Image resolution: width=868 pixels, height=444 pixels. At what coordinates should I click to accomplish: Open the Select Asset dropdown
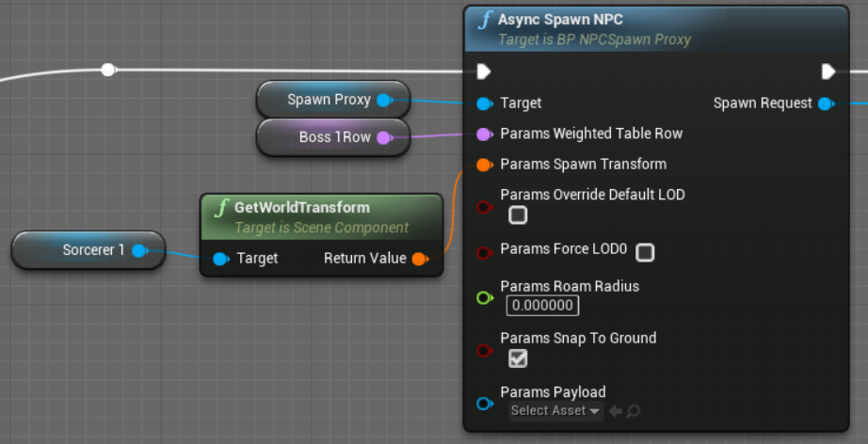[555, 411]
